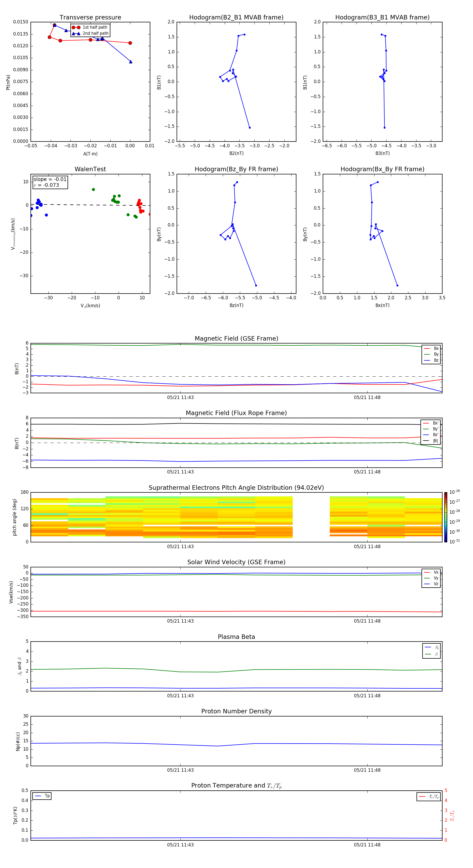Screen dimensions: 473x868
Task: Select the Vy entry in velocity legend
Action: click(x=431, y=578)
